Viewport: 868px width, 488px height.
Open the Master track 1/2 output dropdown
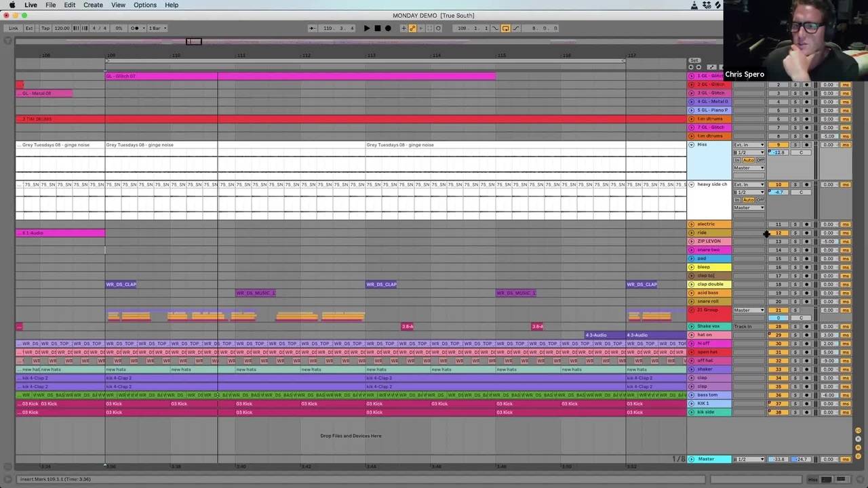(749, 459)
